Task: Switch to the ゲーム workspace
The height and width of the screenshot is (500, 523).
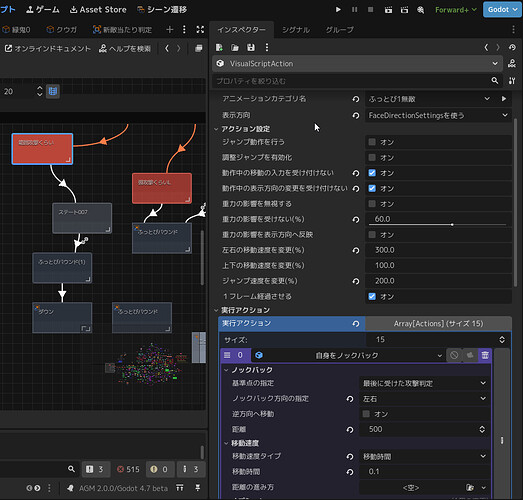Action: click(43, 10)
